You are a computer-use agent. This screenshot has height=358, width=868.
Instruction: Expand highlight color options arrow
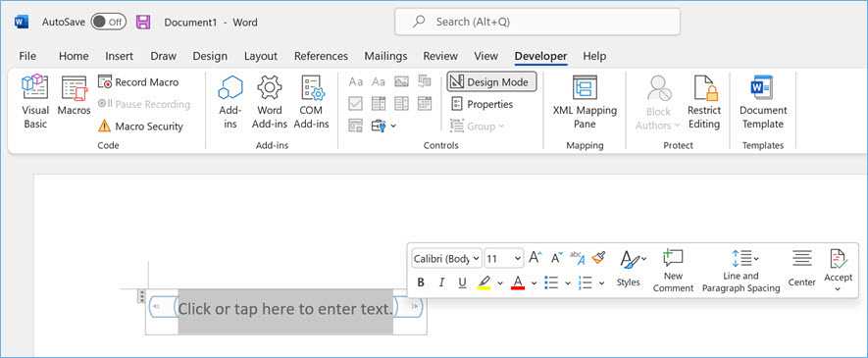pos(500,283)
